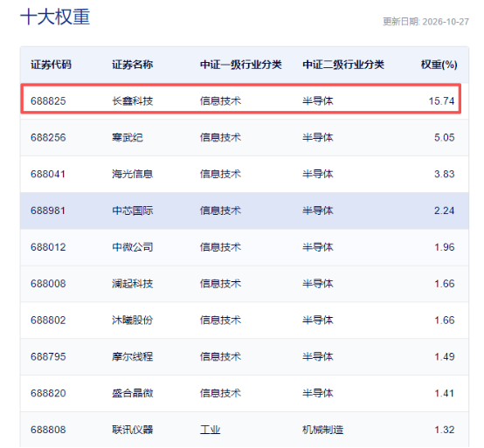Image resolution: width=484 pixels, height=448 pixels.
Task: Click the name 中芯国际
Action: (x=133, y=210)
